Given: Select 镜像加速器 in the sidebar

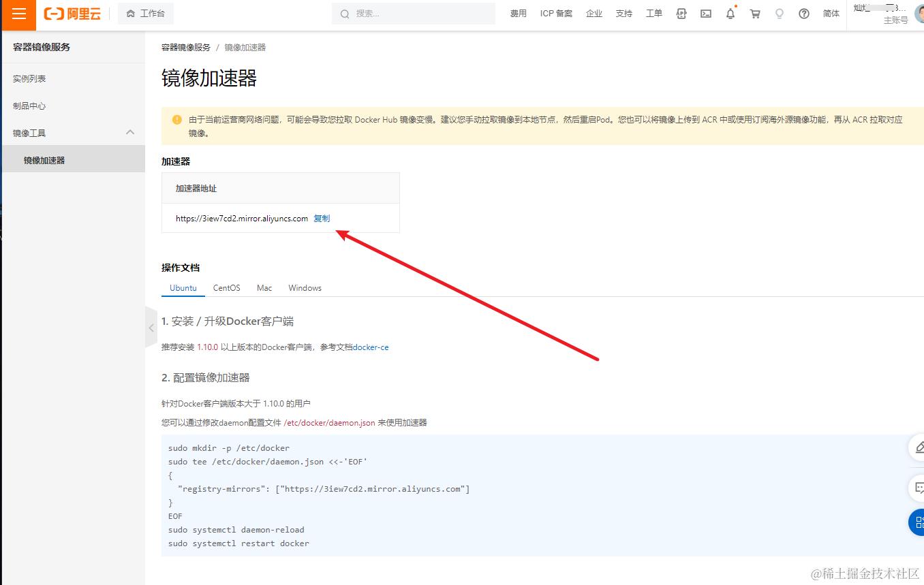Looking at the screenshot, I should [x=74, y=160].
